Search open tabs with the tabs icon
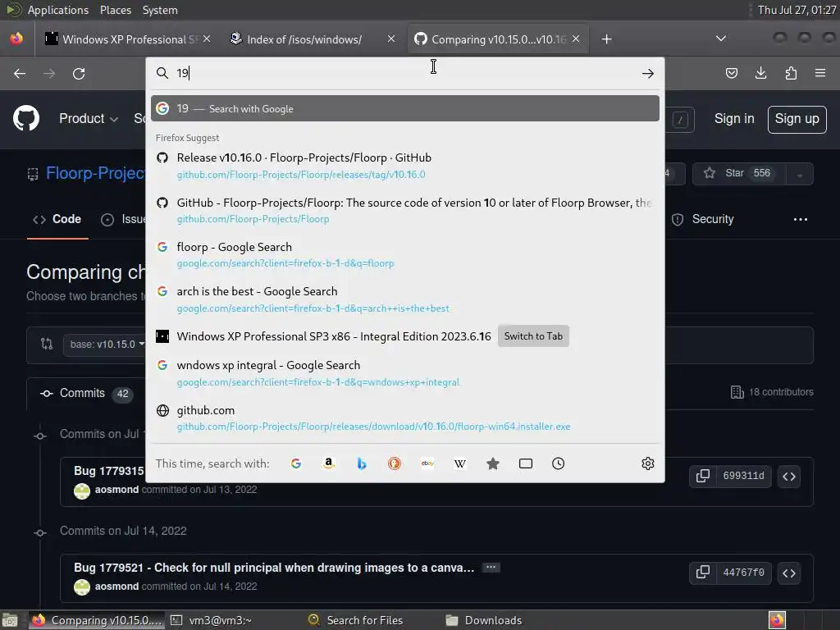The height and width of the screenshot is (630, 840). click(526, 463)
